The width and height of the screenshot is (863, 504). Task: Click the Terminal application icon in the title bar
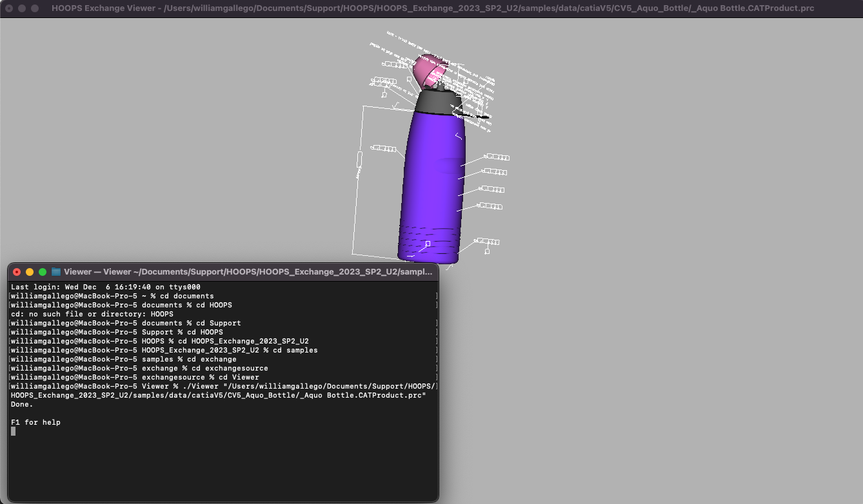(57, 271)
